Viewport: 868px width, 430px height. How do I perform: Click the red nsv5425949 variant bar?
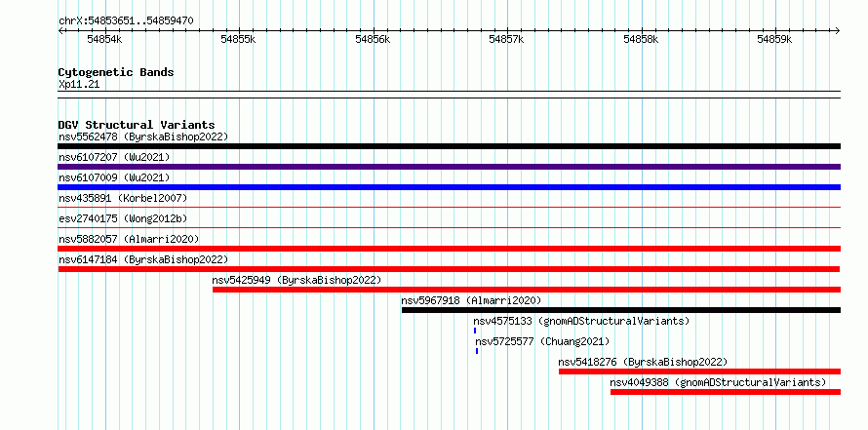click(527, 290)
